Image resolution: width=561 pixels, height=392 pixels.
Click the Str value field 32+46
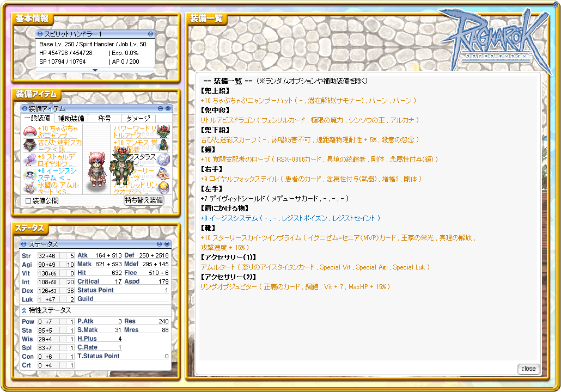(x=48, y=256)
